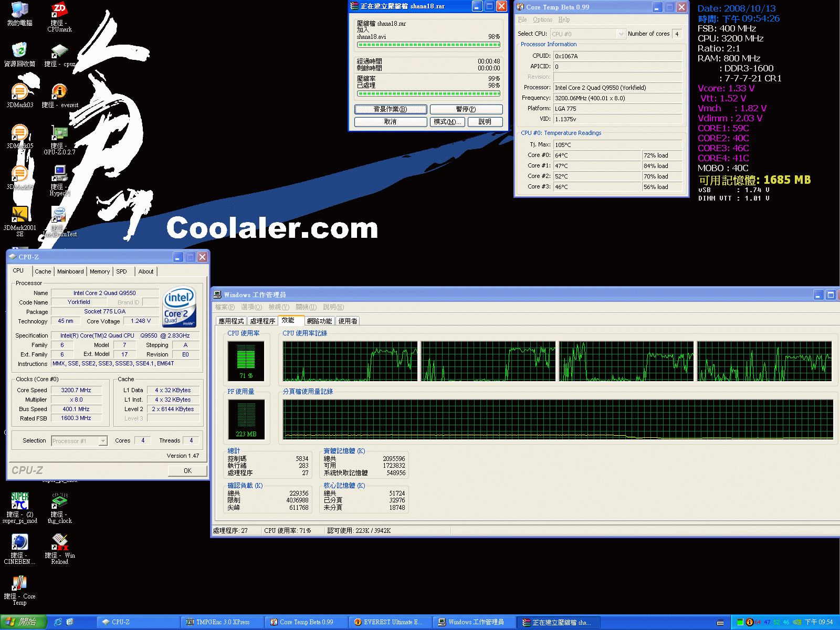Click the OK button in CPU-Z
This screenshot has height=630, width=840.
(187, 471)
